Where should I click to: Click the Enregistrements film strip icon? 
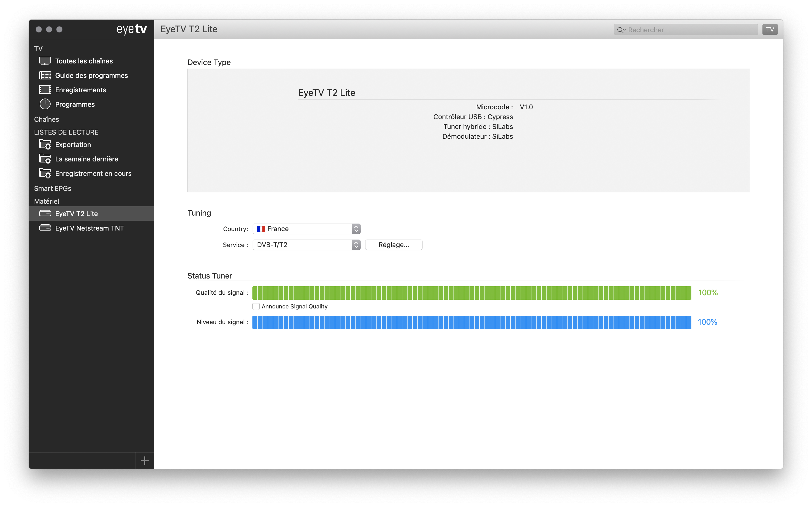pos(45,90)
